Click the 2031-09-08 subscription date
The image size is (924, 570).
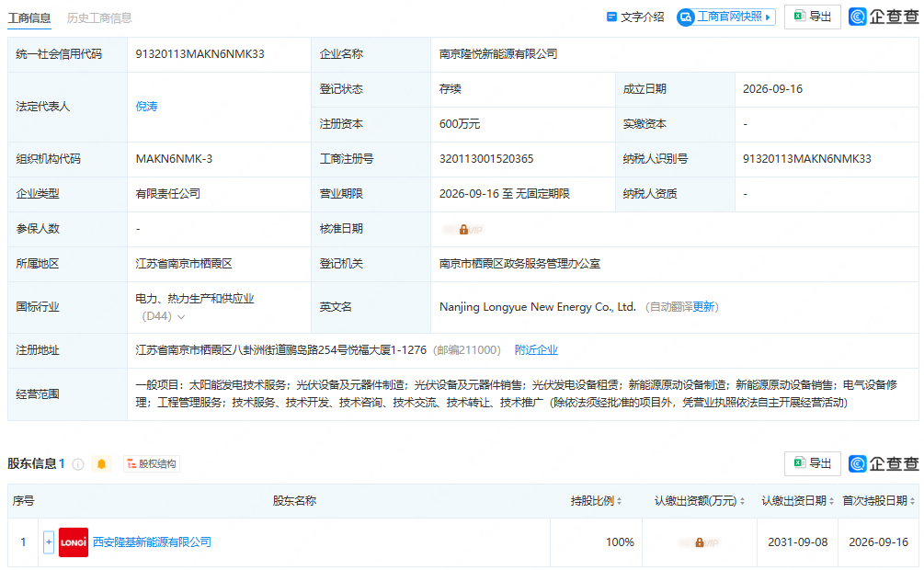coord(797,542)
